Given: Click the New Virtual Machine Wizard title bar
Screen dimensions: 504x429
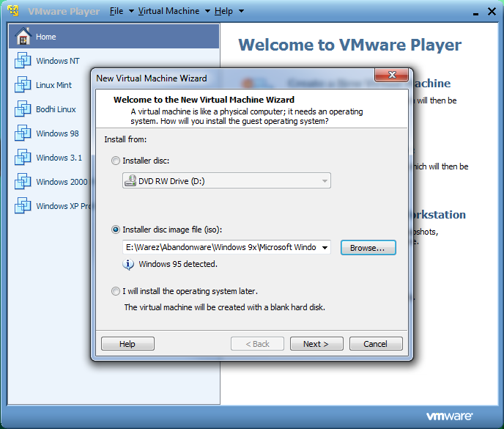Looking at the screenshot, I should coord(234,78).
